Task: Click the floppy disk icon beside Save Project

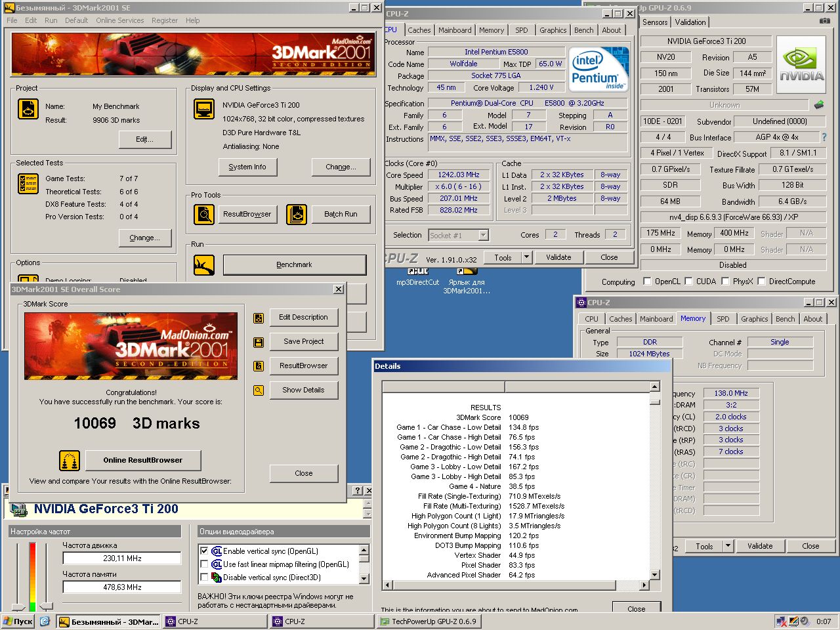Action: pyautogui.click(x=259, y=342)
